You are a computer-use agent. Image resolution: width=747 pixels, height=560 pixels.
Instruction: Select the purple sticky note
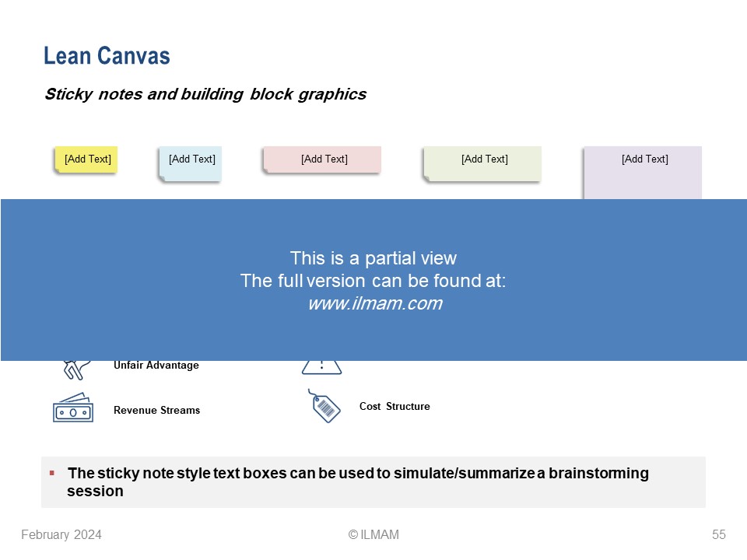tap(643, 171)
